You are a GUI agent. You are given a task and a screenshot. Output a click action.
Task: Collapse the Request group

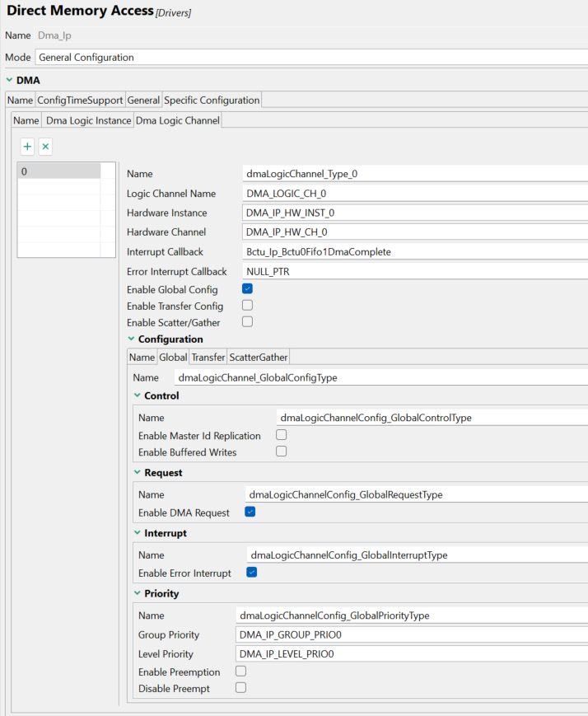coord(137,472)
